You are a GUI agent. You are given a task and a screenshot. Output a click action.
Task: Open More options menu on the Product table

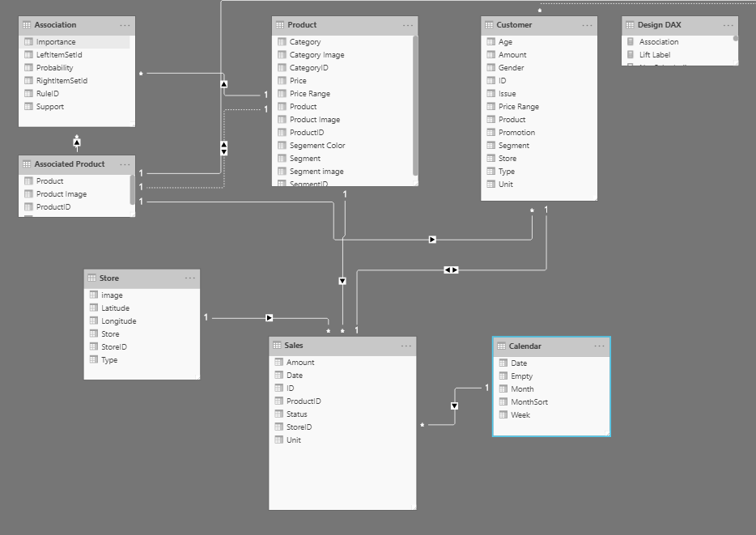[410, 24]
